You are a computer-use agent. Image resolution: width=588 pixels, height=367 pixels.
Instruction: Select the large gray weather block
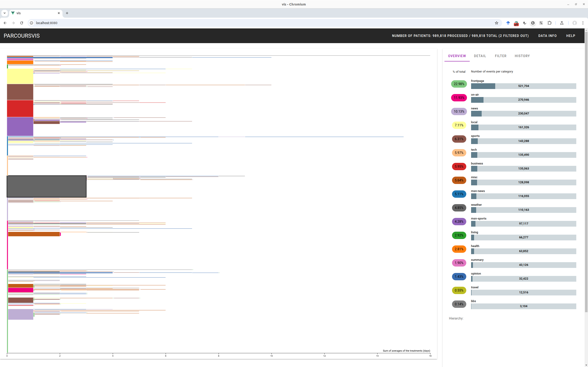coord(46,186)
